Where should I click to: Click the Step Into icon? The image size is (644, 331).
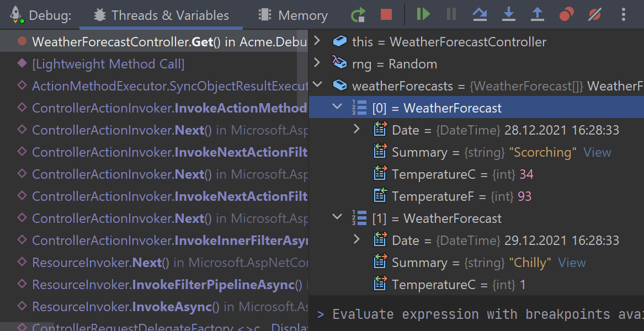coord(509,15)
